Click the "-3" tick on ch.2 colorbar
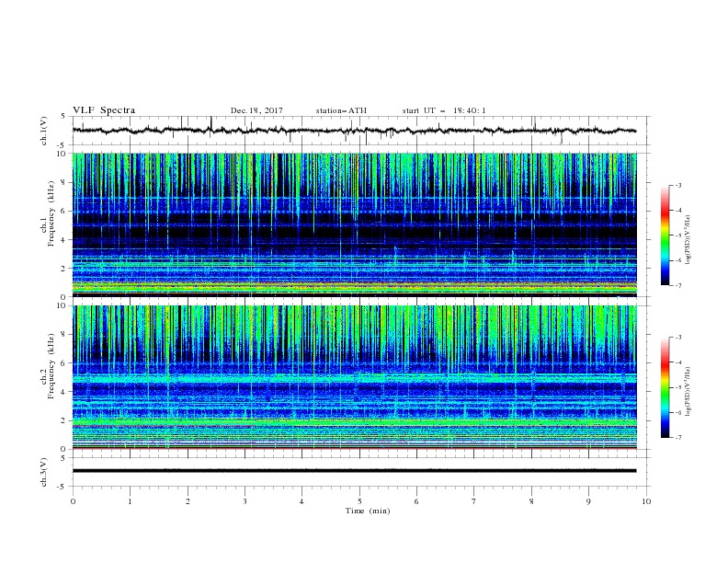 tap(678, 338)
